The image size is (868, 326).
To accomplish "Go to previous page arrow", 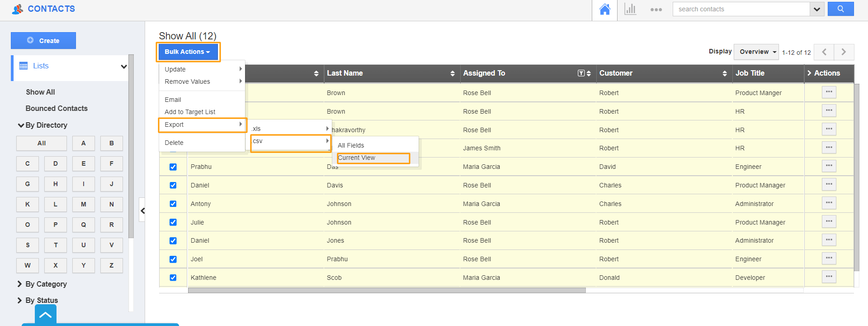I will (824, 52).
